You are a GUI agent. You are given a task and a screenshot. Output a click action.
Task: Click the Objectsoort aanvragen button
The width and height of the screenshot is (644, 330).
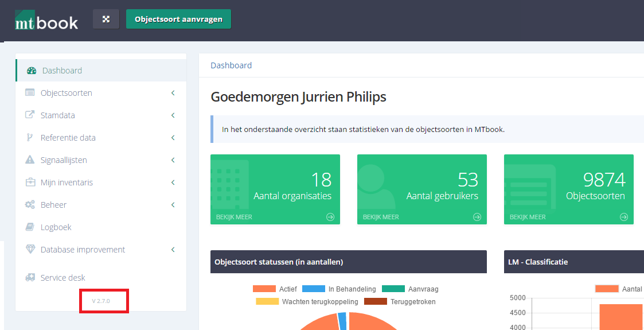179,20
